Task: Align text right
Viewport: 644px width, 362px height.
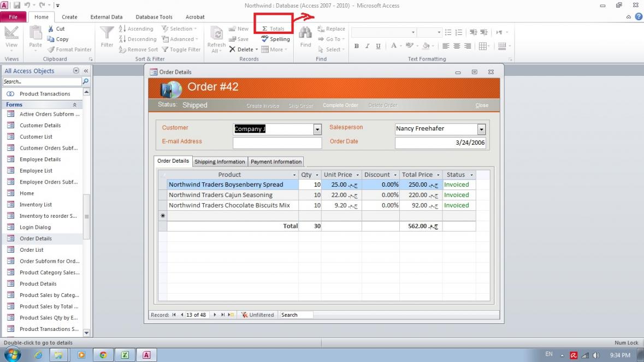Action: (468, 46)
